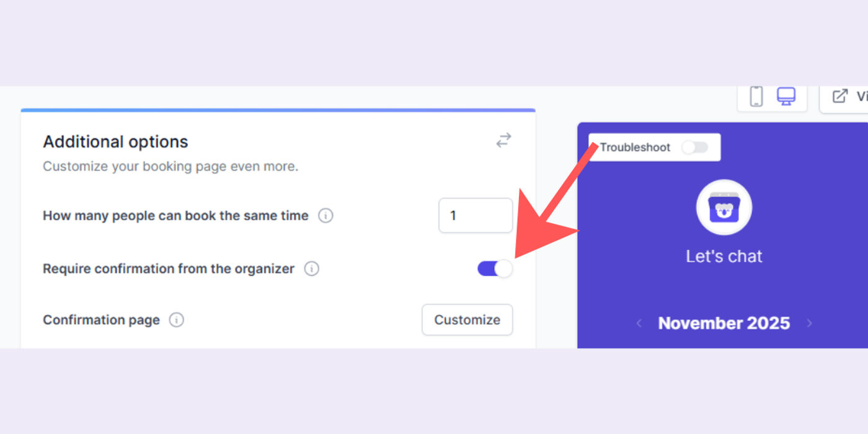Switch to mobile preview mode

(x=758, y=97)
